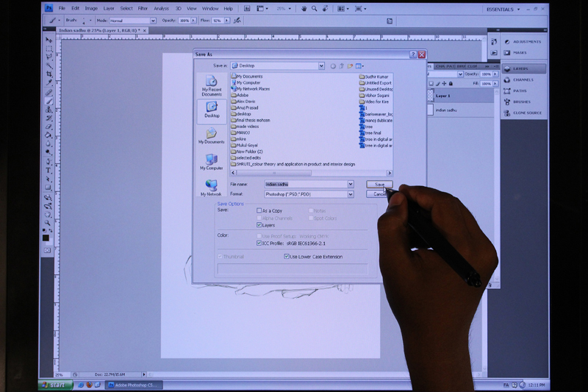Image resolution: width=588 pixels, height=392 pixels.
Task: Click the foreground color swatch in toolbox
Action: (46, 237)
